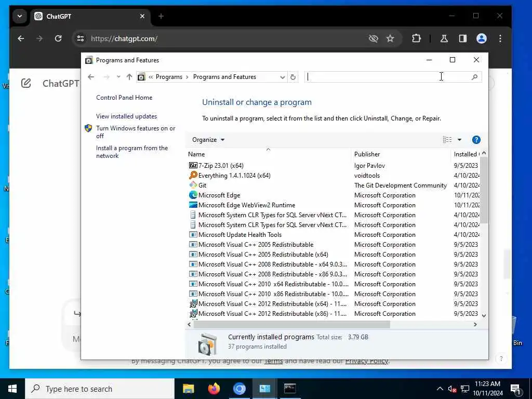This screenshot has height=399, width=532.
Task: Click the Installed On column header
Action: pos(466,154)
